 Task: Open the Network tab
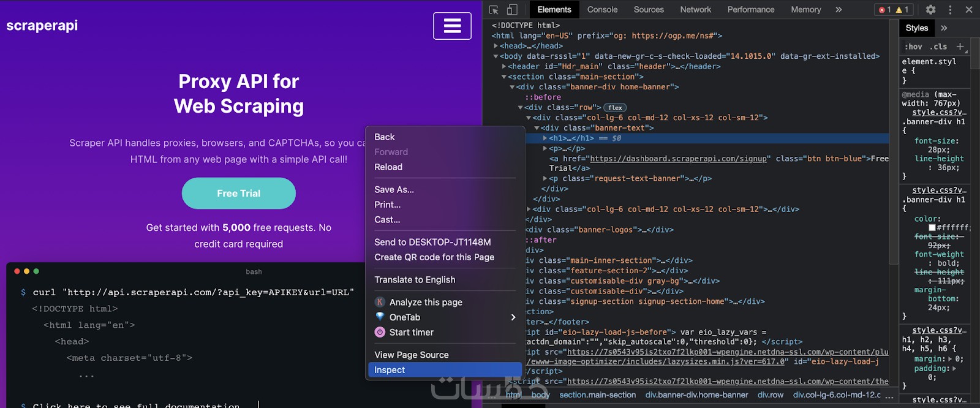(695, 10)
